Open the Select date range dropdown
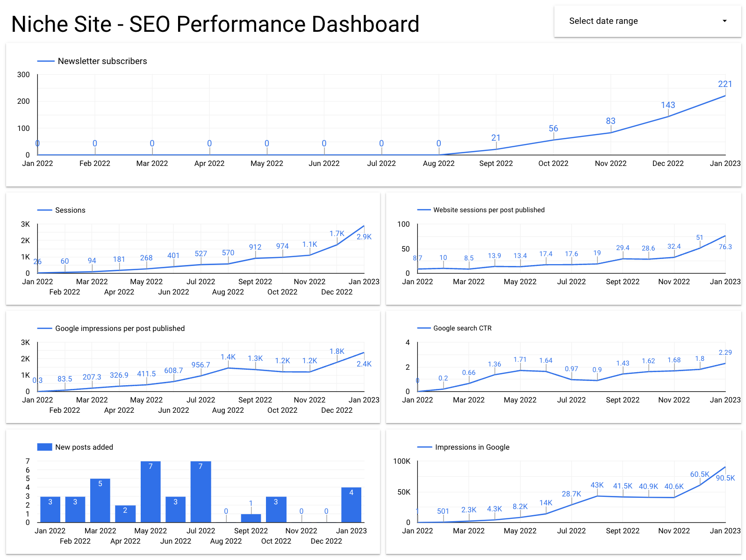Screen dimensions: 746x560 click(x=647, y=21)
